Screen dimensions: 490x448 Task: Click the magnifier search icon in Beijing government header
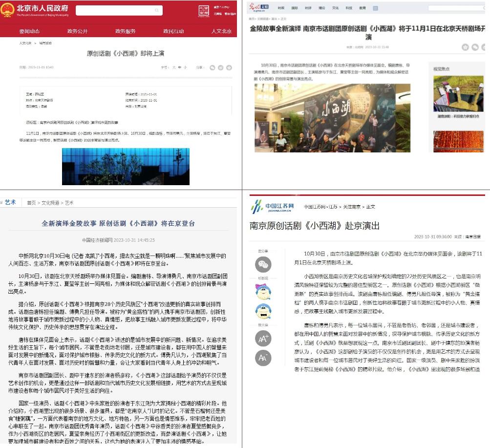[156, 10]
